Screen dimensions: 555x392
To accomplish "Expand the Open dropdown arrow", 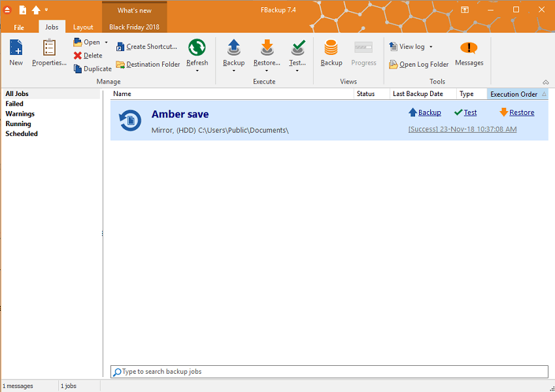I will (106, 42).
